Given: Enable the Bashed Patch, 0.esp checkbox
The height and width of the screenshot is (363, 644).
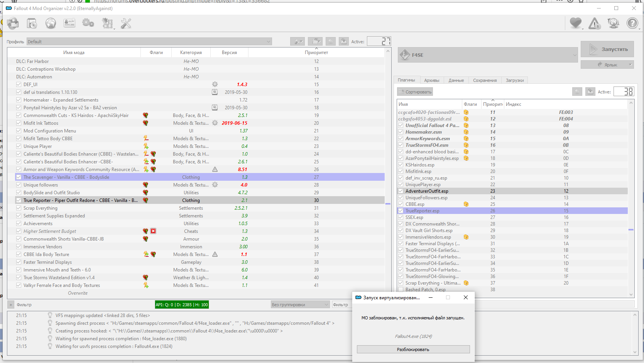Looking at the screenshot, I should (x=401, y=290).
